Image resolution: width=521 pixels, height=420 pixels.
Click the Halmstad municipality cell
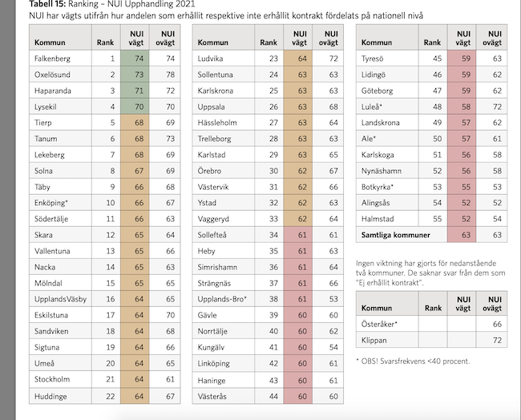379,219
